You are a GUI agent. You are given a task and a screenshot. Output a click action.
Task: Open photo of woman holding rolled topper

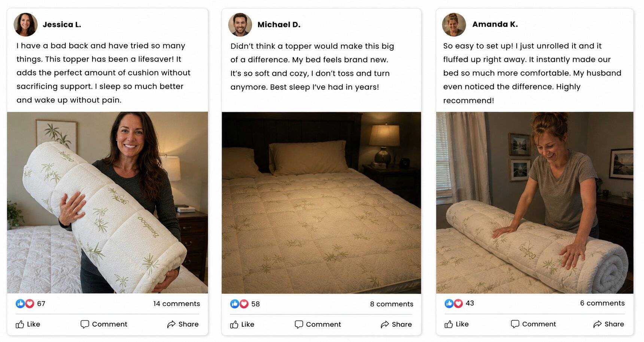[107, 202]
